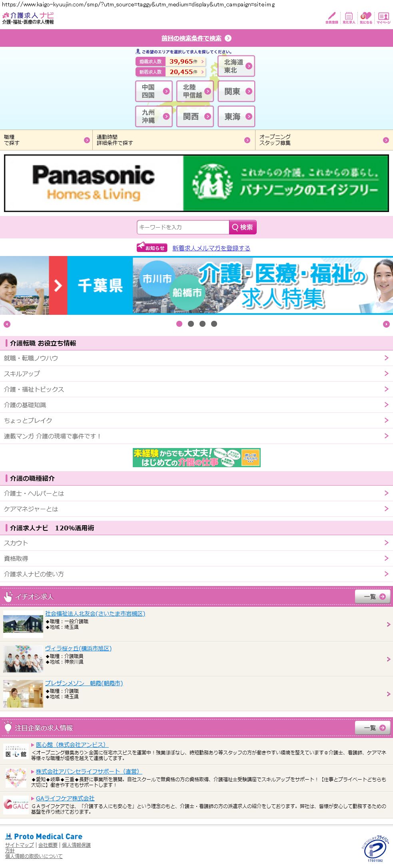Open 新着求人メルマガを登録する link
This screenshot has height=868, width=393.
[211, 248]
